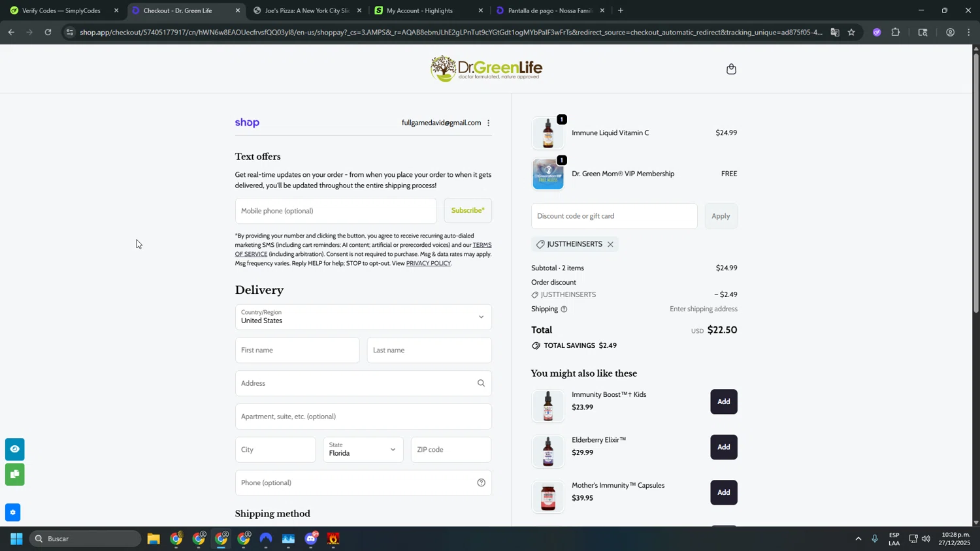The image size is (980, 551).
Task: Click Dr. Green Mom VIP Membership thumbnail
Action: (548, 174)
